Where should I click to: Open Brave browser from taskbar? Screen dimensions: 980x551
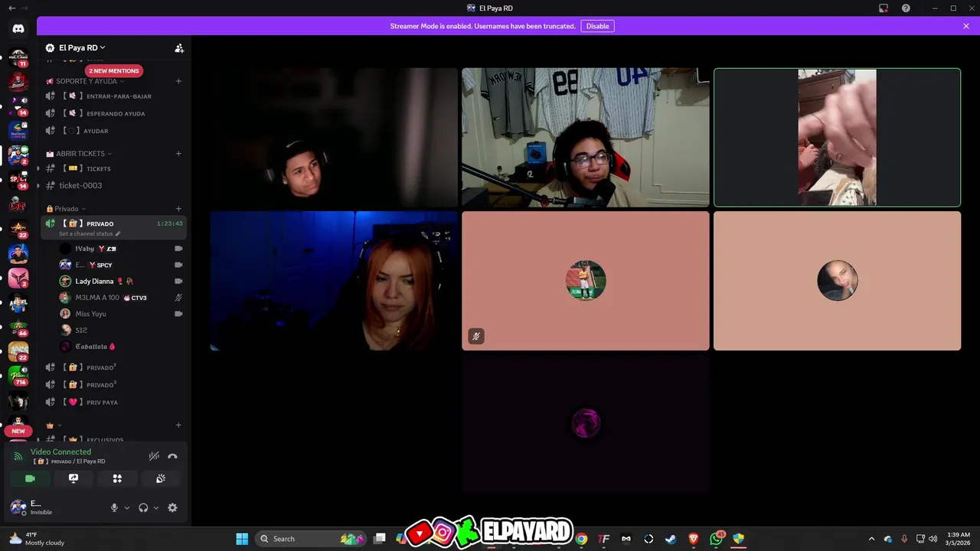(x=694, y=539)
